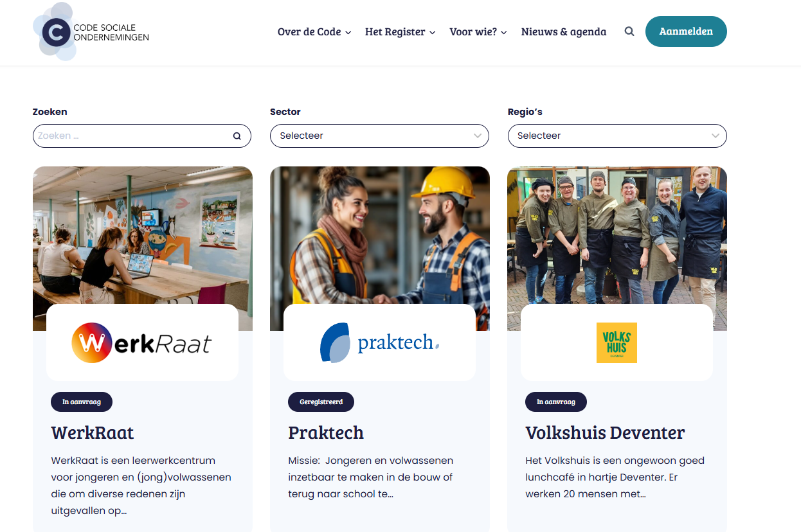Viewport: 801px width, 532px height.
Task: Open the Regio's Selecteer dropdown
Action: coord(617,136)
